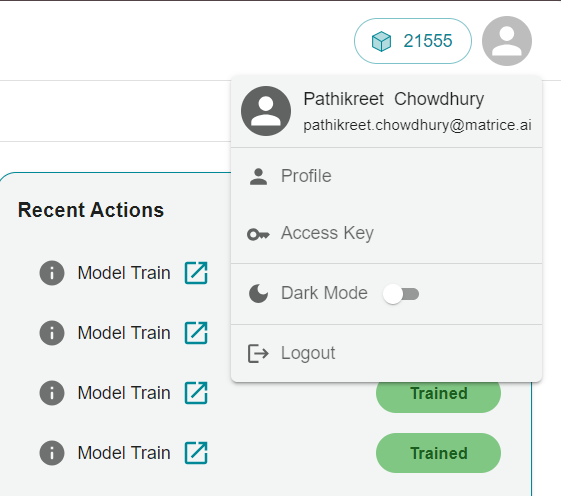Open the third Model Train external link
This screenshot has width=561, height=496.
click(196, 393)
